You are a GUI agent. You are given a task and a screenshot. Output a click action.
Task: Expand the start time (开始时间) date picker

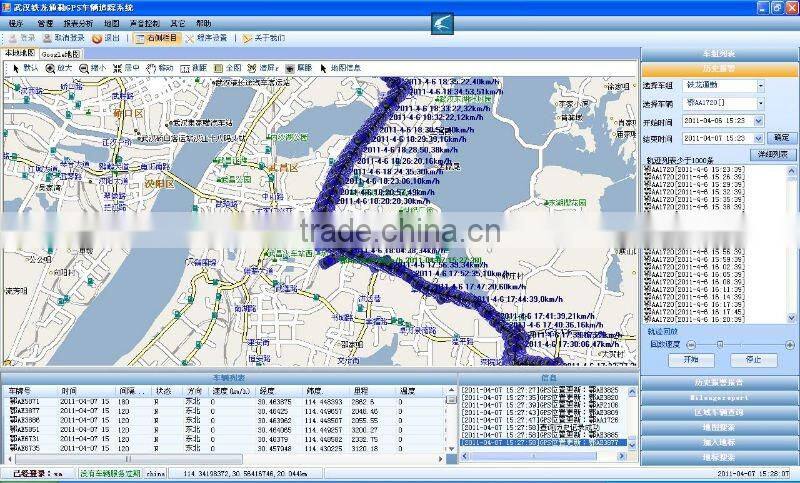coord(759,121)
